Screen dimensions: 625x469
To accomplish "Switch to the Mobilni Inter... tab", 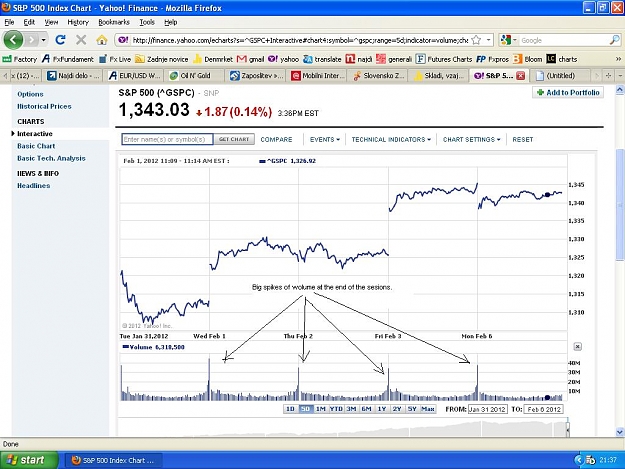I will (x=317, y=75).
